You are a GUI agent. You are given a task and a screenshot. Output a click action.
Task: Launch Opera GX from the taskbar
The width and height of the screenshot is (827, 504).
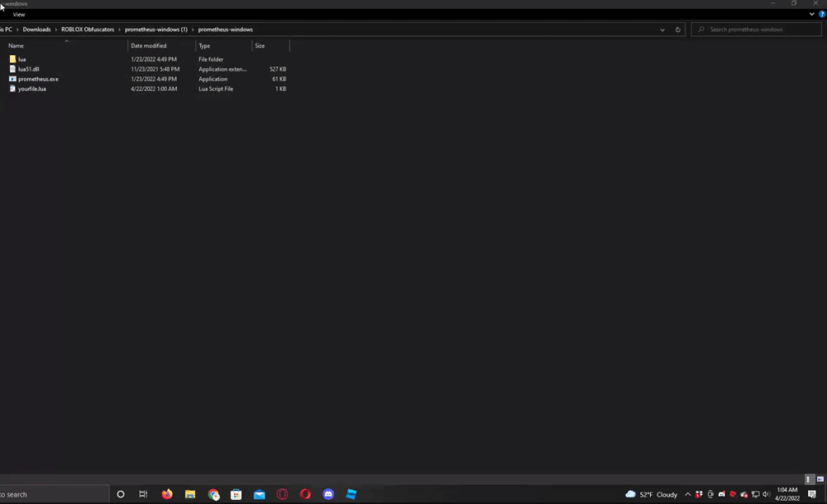pos(282,495)
